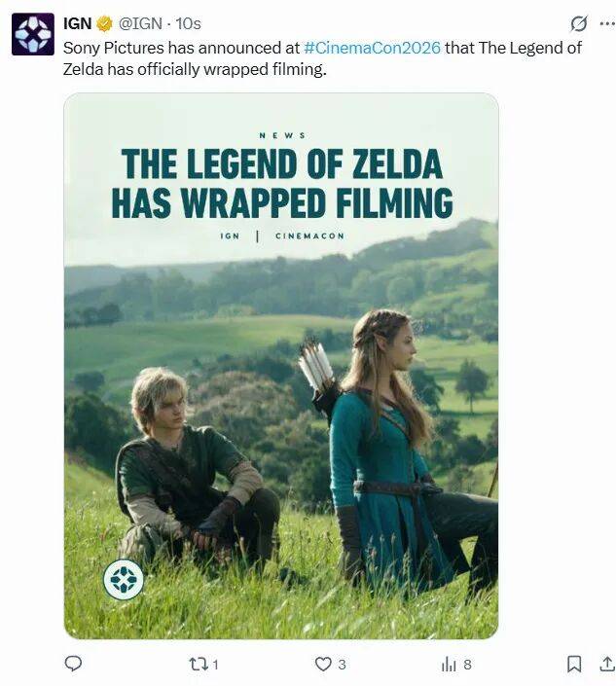The image size is (616, 686).
Task: Open the Grok explain icon on post
Action: point(578,23)
